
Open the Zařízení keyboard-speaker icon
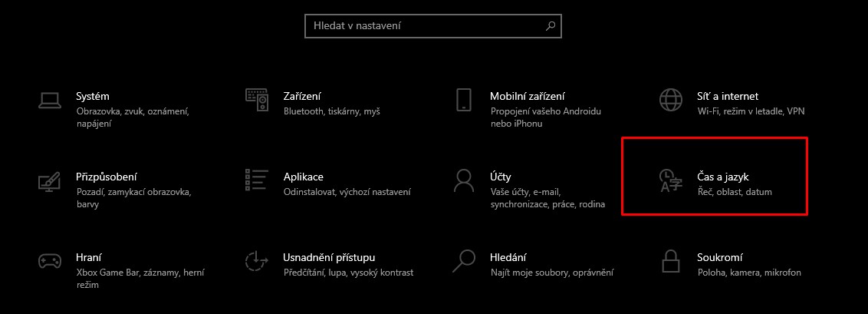click(x=256, y=100)
